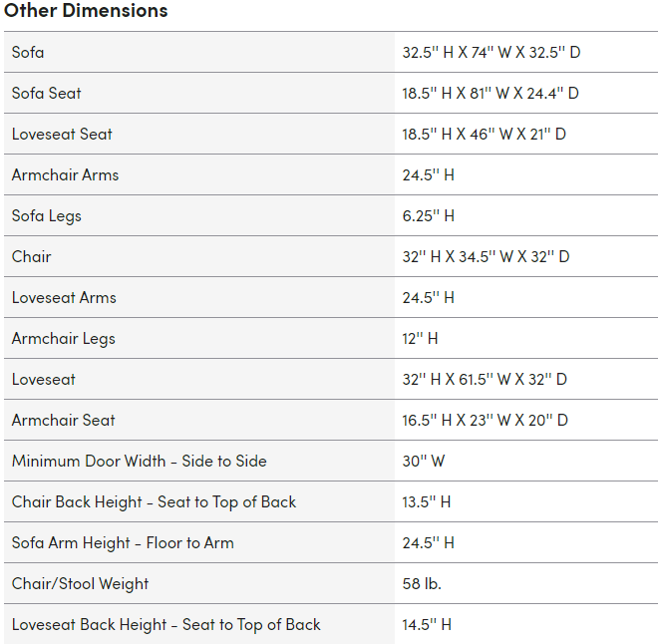Click the Sofa Legs label
658x644 pixels.
pos(47,216)
